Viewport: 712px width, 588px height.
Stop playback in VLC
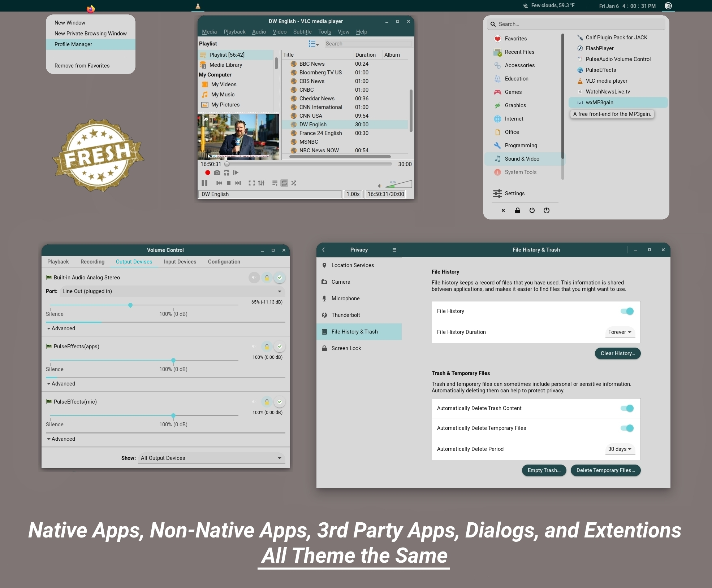point(229,183)
